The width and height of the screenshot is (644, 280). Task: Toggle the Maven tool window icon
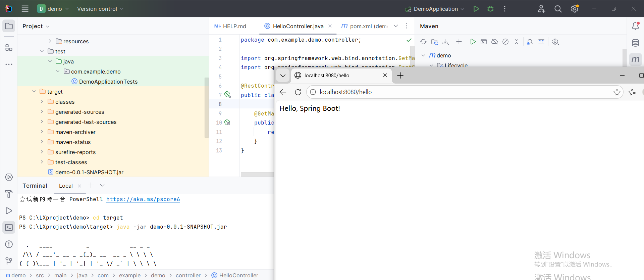pyautogui.click(x=635, y=59)
